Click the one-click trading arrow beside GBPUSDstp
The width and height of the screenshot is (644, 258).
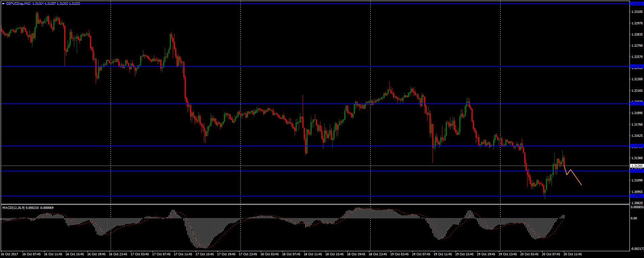[x=3, y=3]
